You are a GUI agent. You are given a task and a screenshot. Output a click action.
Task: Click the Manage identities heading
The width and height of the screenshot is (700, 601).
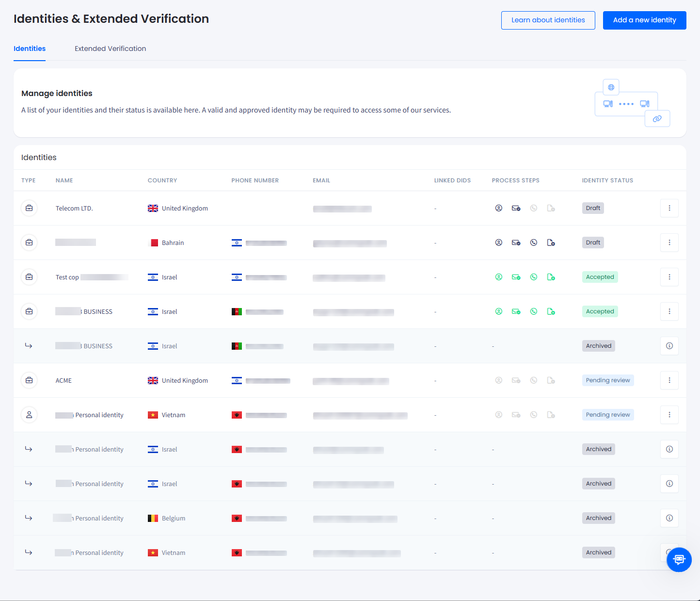pos(57,93)
